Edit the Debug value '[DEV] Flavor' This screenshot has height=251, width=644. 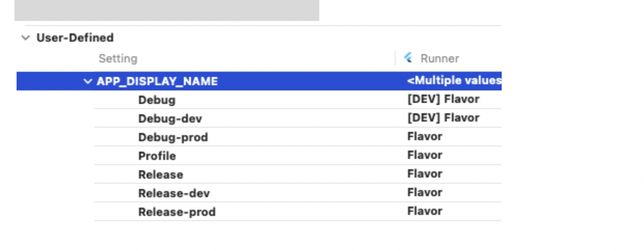pyautogui.click(x=443, y=99)
